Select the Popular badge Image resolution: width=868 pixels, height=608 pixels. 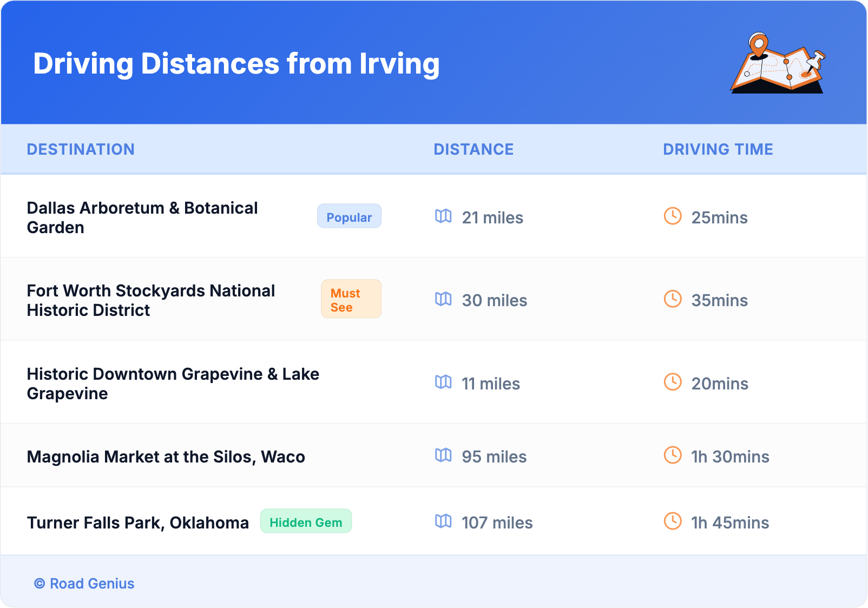349,216
